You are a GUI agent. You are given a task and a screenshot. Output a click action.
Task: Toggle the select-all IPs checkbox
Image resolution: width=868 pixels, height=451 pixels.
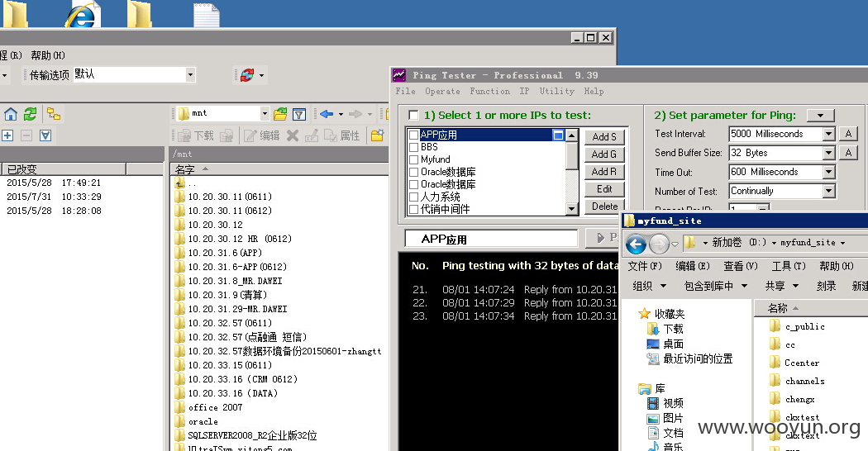coord(413,115)
